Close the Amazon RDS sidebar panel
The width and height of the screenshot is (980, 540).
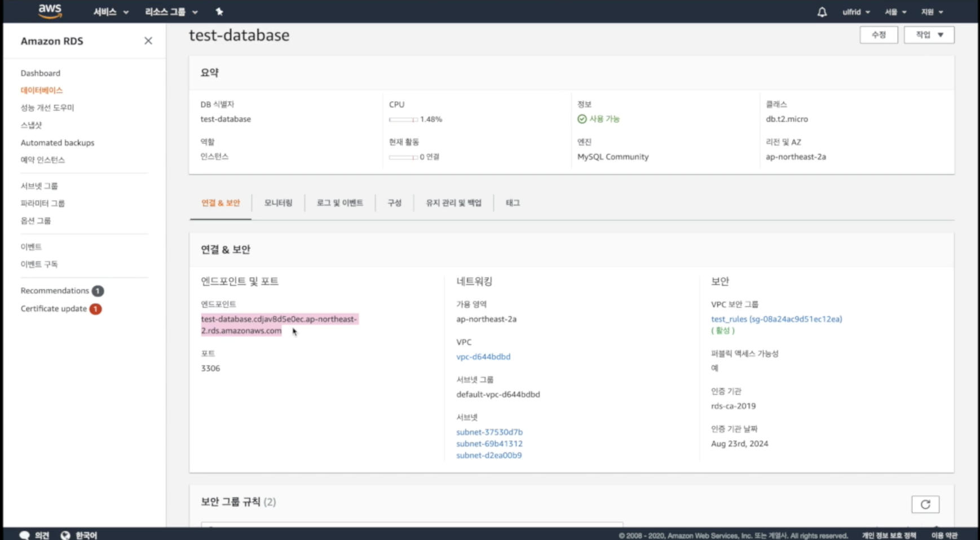point(148,41)
